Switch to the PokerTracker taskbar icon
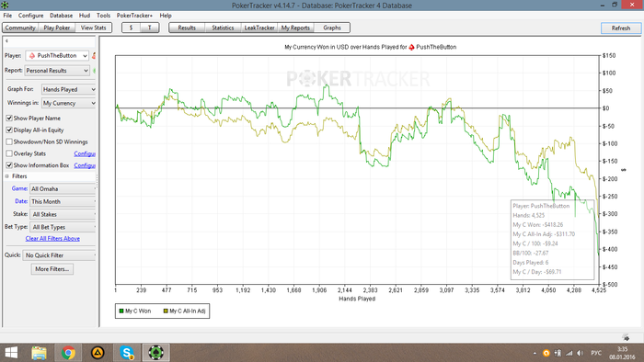 coord(156,353)
